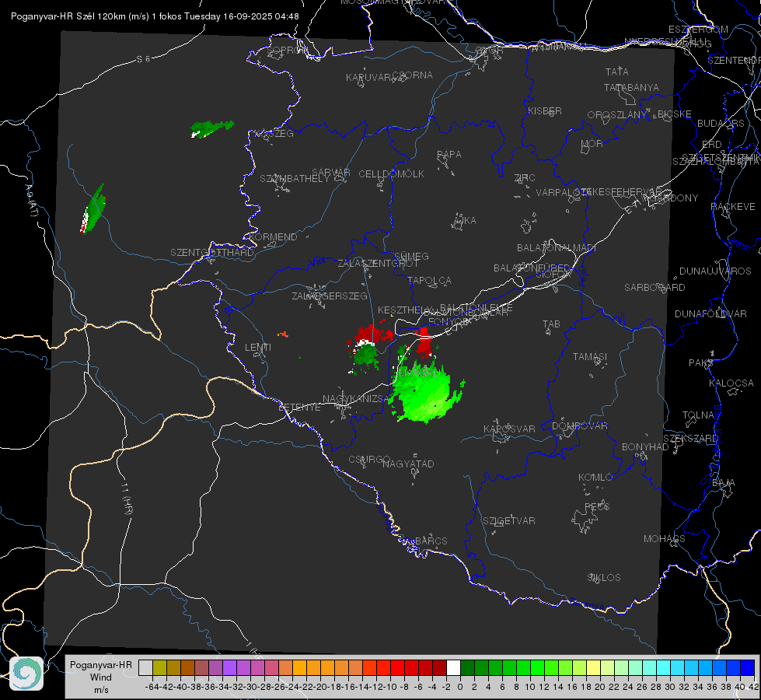Viewport: 761px width, 700px height.
Task: Click the KÖRMEND city label
Action: point(272,236)
